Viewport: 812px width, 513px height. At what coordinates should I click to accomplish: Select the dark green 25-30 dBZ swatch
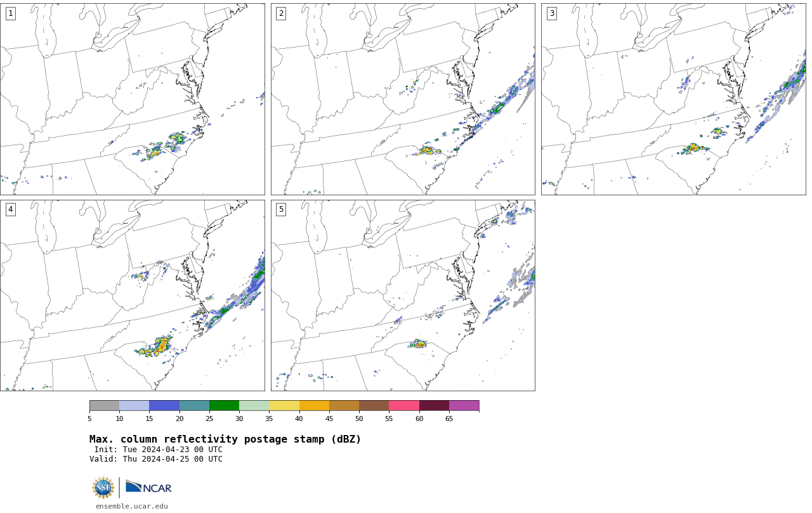coord(224,406)
